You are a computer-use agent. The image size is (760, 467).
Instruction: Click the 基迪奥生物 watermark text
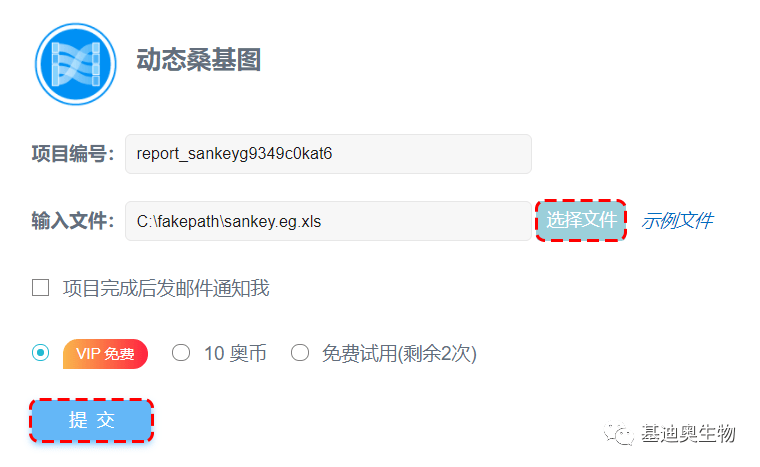pyautogui.click(x=688, y=433)
